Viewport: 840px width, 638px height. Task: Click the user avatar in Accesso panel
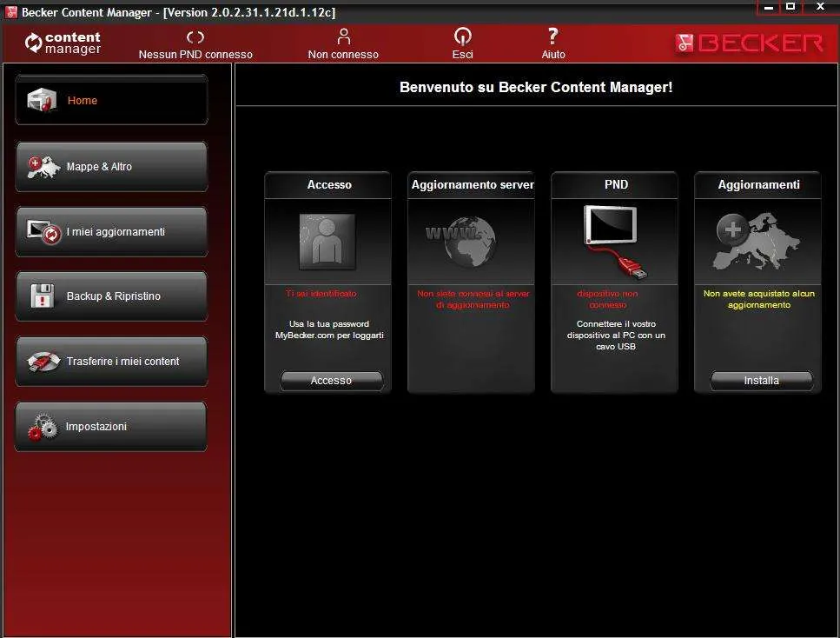(x=327, y=242)
